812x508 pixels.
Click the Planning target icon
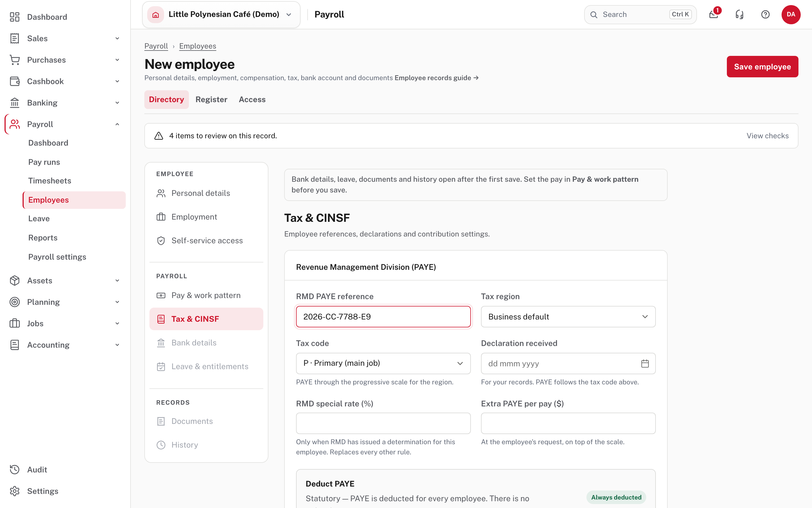pyautogui.click(x=15, y=302)
